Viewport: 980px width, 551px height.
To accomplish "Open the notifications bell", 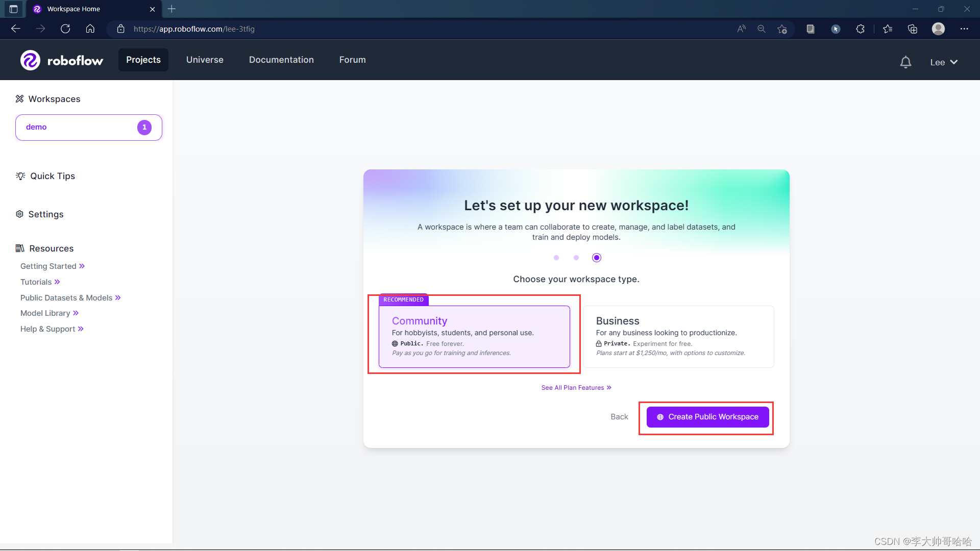I will pos(905,62).
